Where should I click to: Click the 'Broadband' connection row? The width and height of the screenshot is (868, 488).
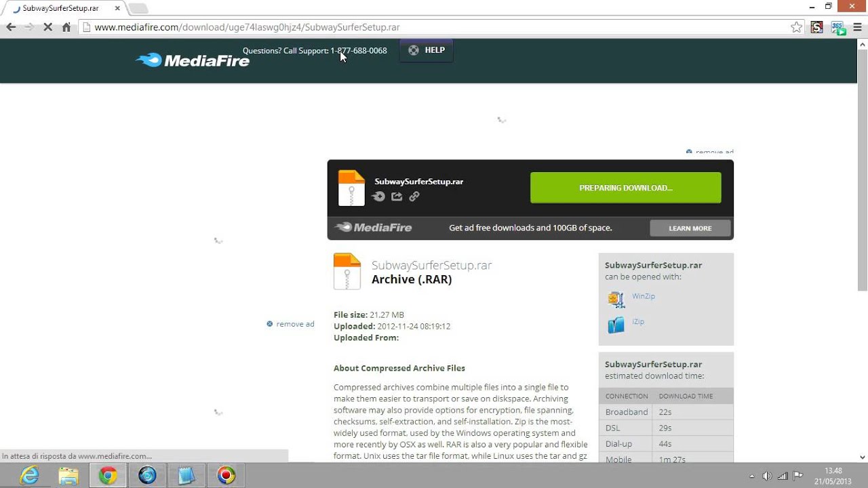pyautogui.click(x=666, y=412)
